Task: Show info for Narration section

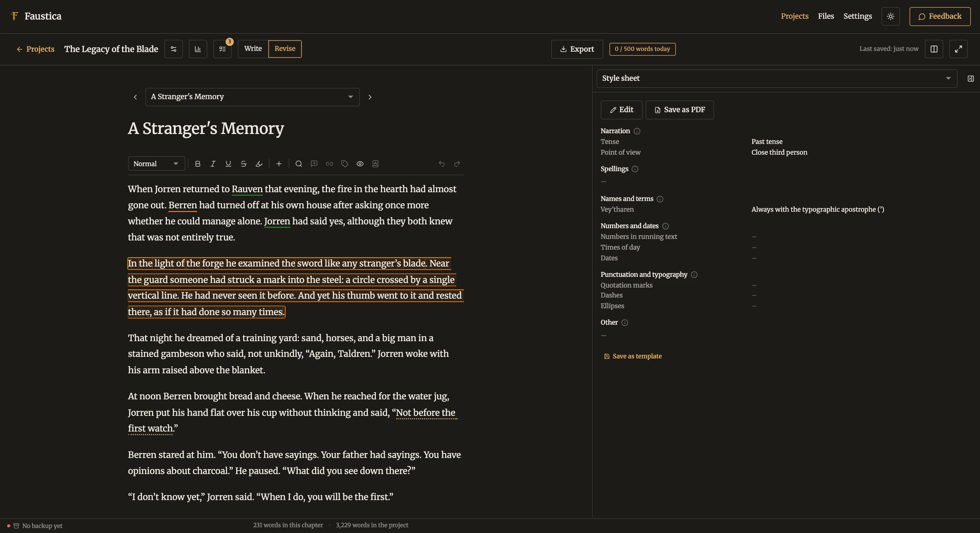Action: (637, 131)
